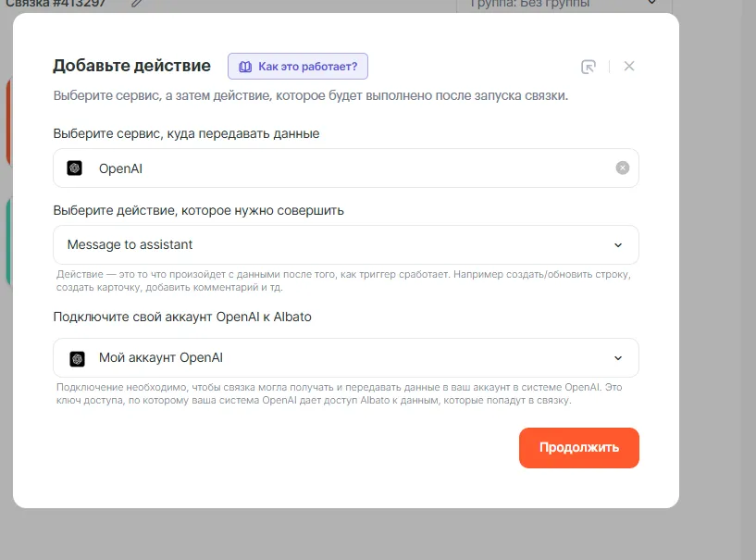Click the OpenAI logo in account selector
The height and width of the screenshot is (560, 756).
[x=78, y=358]
